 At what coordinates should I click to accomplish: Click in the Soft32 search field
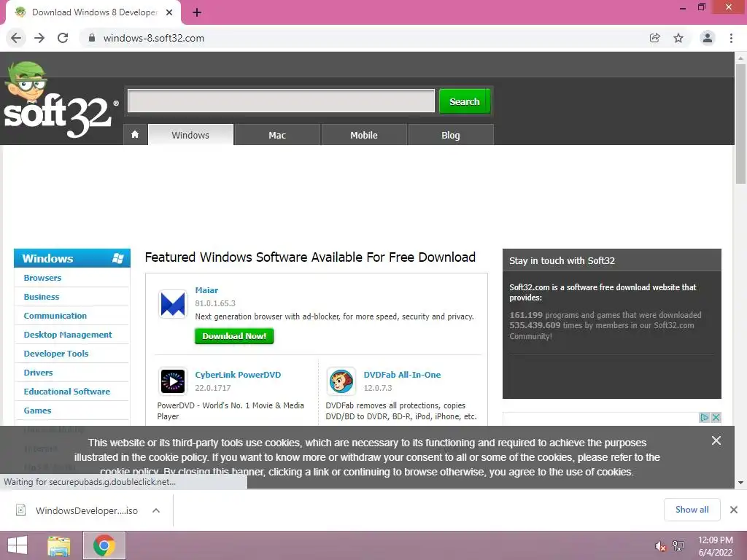pyautogui.click(x=281, y=101)
